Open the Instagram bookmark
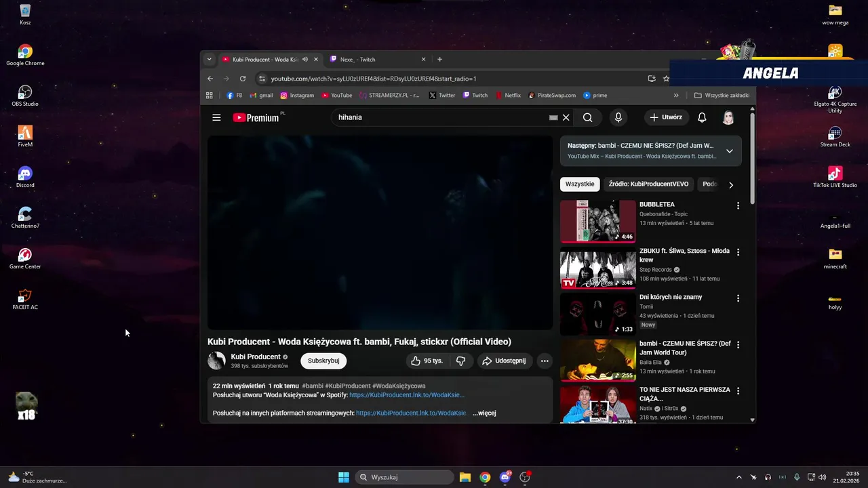The height and width of the screenshot is (488, 868). point(297,96)
